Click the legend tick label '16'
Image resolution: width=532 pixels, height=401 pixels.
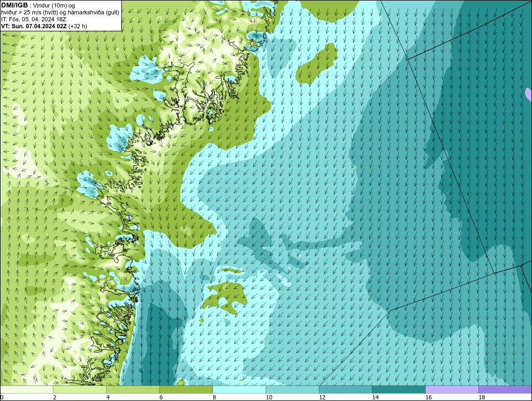pyautogui.click(x=428, y=397)
